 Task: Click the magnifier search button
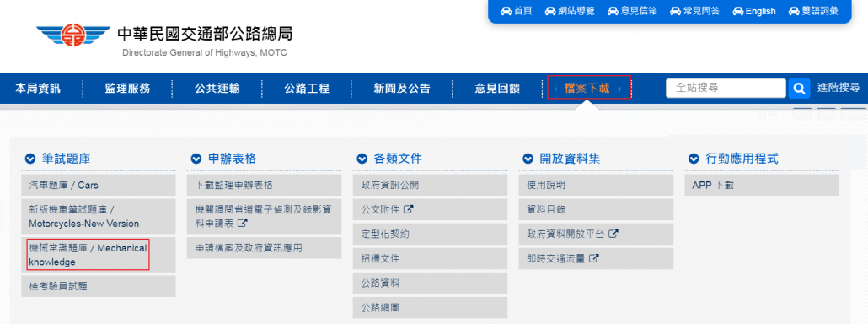tap(799, 88)
